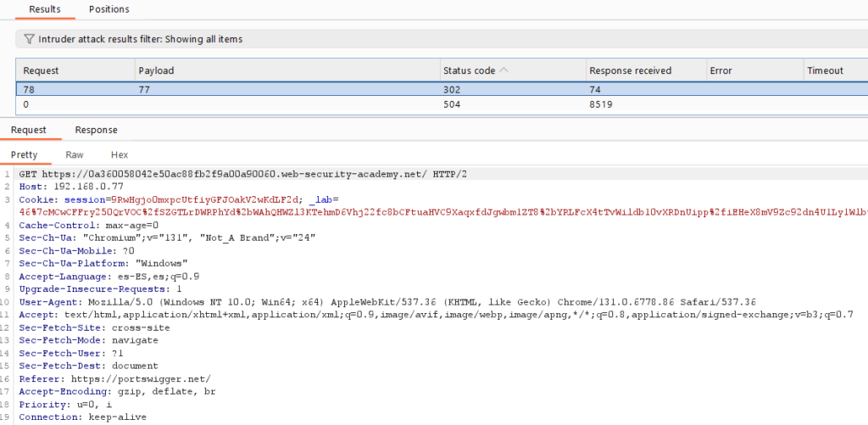Click the Sec-Fetch-Site cross-site line

[94, 327]
